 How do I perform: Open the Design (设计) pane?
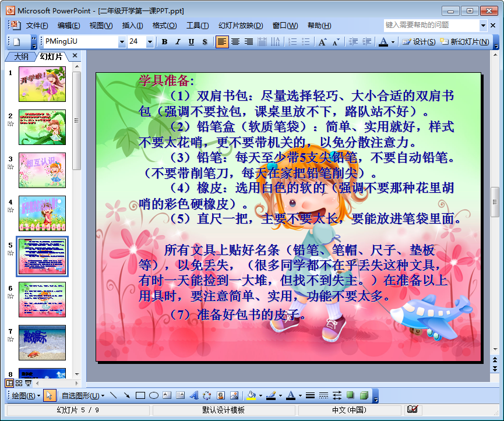(x=419, y=42)
